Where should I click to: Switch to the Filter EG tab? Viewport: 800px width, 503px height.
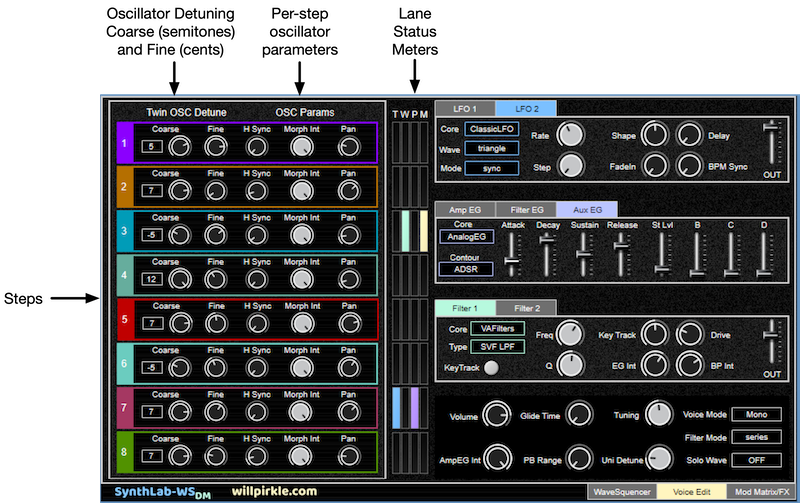tap(526, 210)
